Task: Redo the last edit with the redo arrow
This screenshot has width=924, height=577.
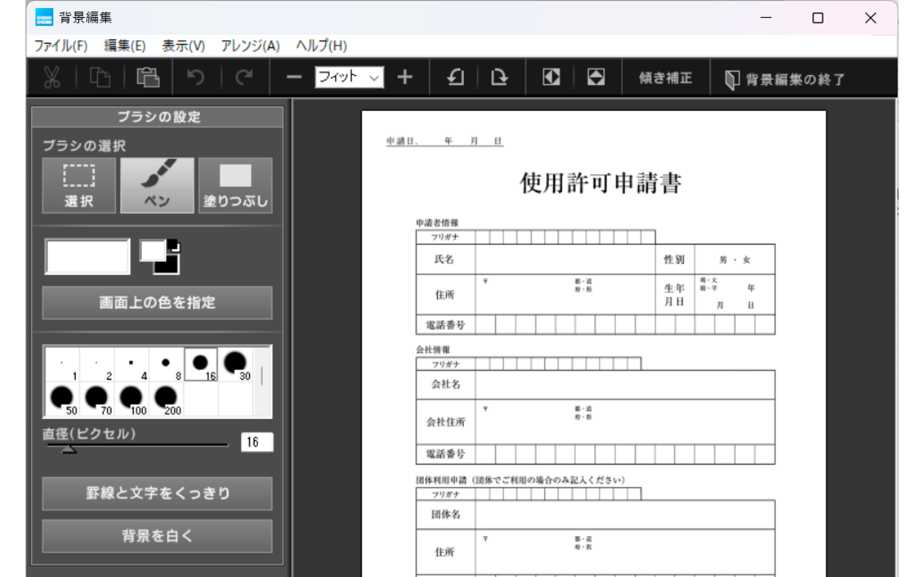Action: pyautogui.click(x=244, y=77)
